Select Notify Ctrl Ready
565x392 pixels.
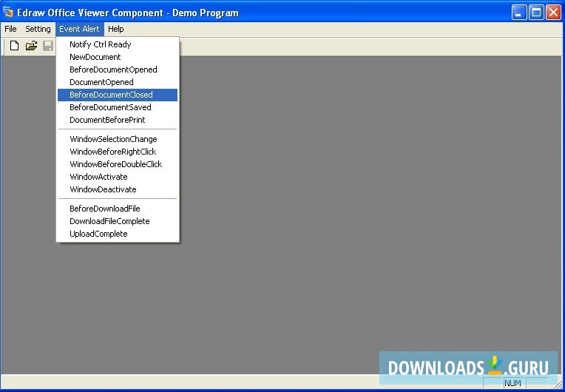(118, 44)
